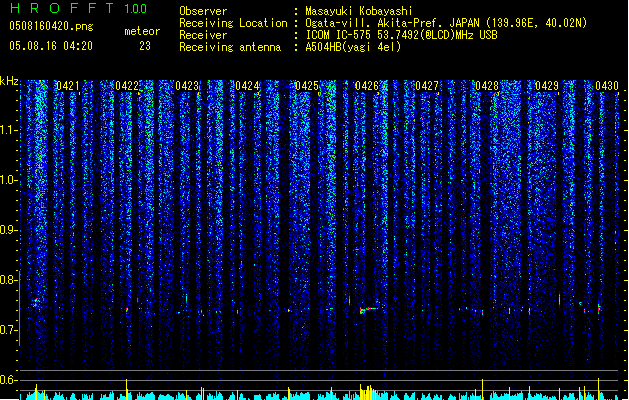Click the 1.1 kHz frequency axis label

[8, 130]
